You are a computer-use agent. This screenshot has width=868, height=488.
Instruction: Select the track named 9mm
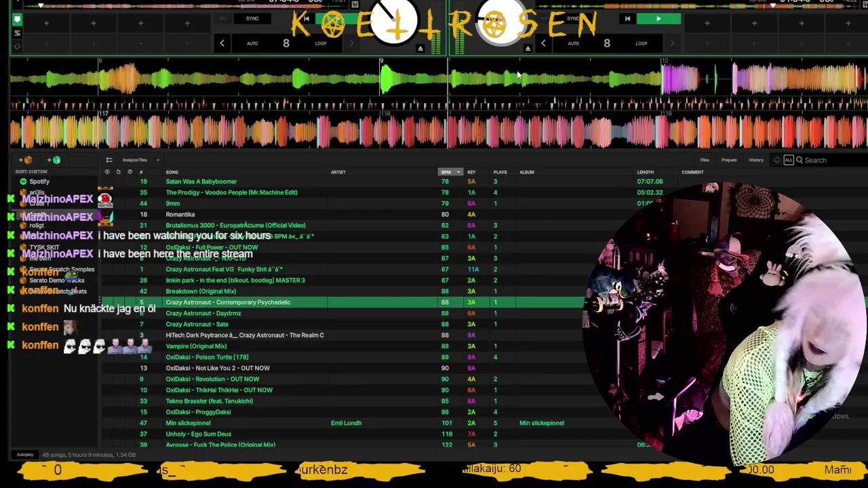point(172,203)
